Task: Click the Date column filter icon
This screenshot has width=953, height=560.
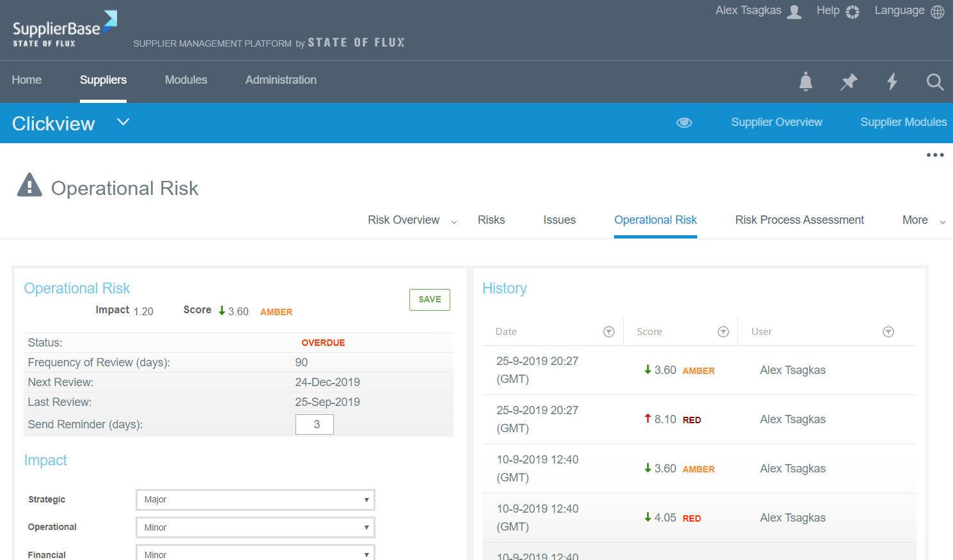Action: tap(609, 332)
